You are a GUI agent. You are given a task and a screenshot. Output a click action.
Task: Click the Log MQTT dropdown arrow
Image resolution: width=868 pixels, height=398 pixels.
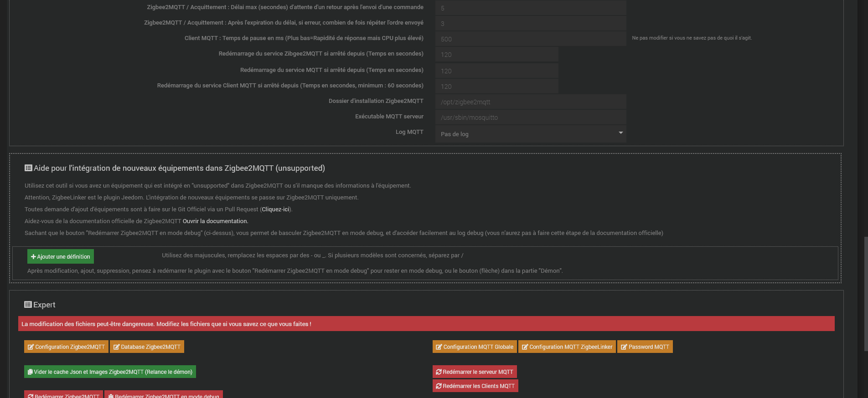620,133
